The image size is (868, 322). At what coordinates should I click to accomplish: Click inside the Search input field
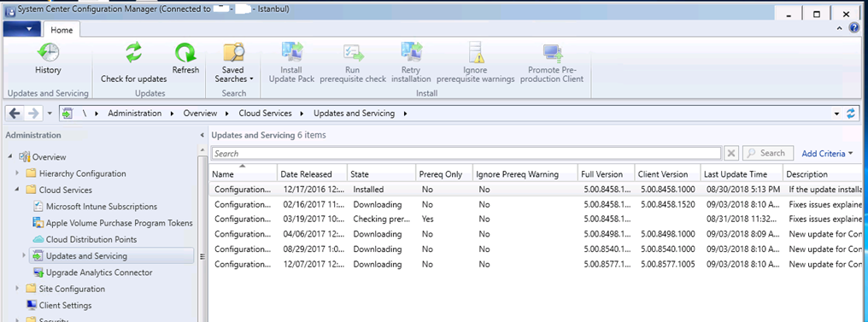click(x=466, y=153)
